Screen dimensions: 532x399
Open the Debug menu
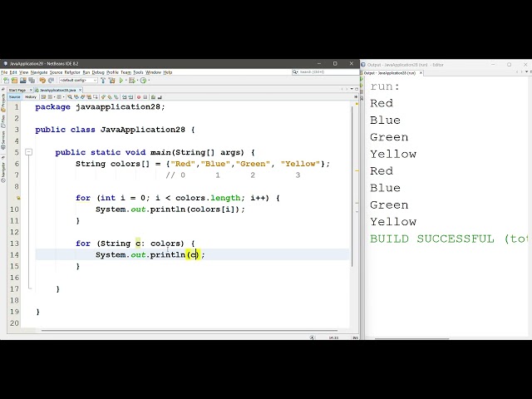(x=98, y=72)
